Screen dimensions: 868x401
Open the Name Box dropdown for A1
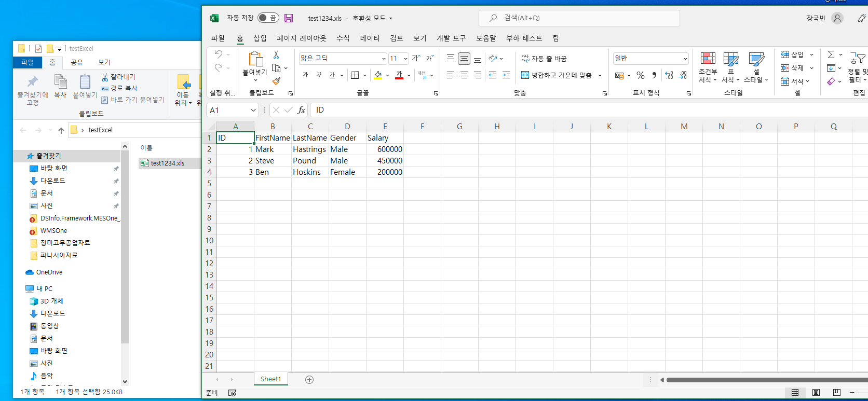(x=253, y=110)
